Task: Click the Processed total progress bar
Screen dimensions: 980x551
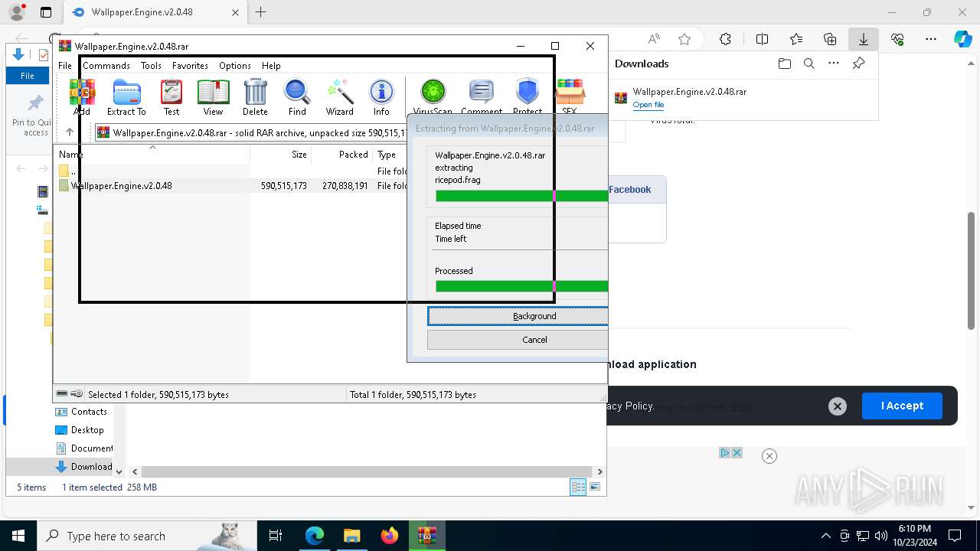Action: pyautogui.click(x=521, y=286)
